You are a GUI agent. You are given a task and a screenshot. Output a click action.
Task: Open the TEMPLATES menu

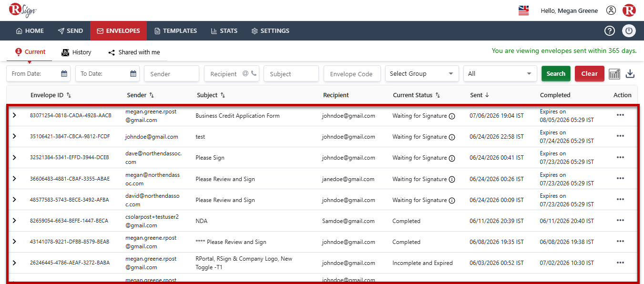(175, 31)
